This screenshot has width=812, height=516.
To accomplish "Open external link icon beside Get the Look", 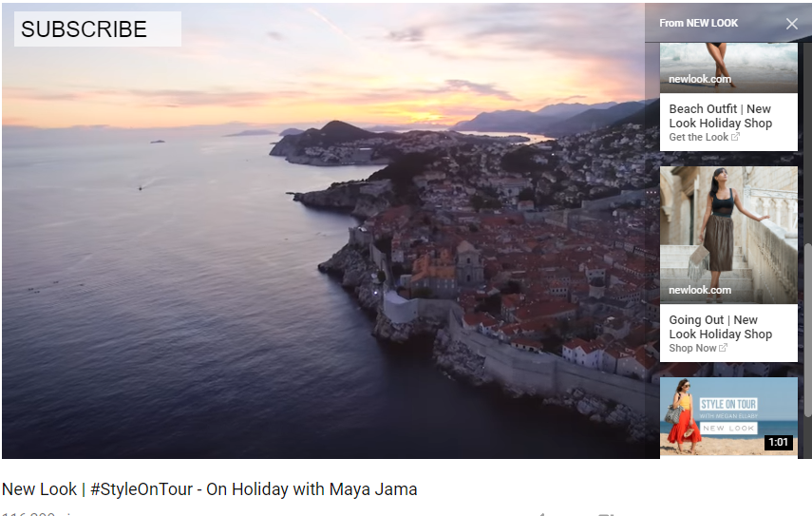I will [735, 137].
